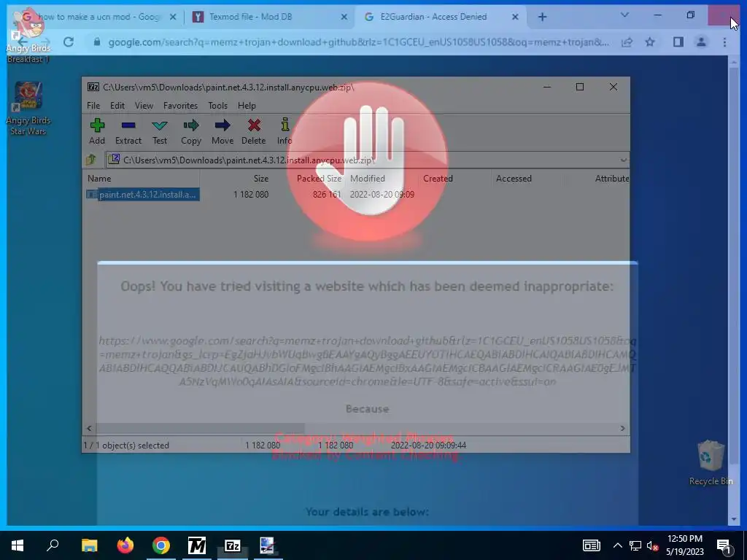The image size is (747, 560).
Task: Click the red Delete icon in 7-Zip
Action: coord(253,131)
